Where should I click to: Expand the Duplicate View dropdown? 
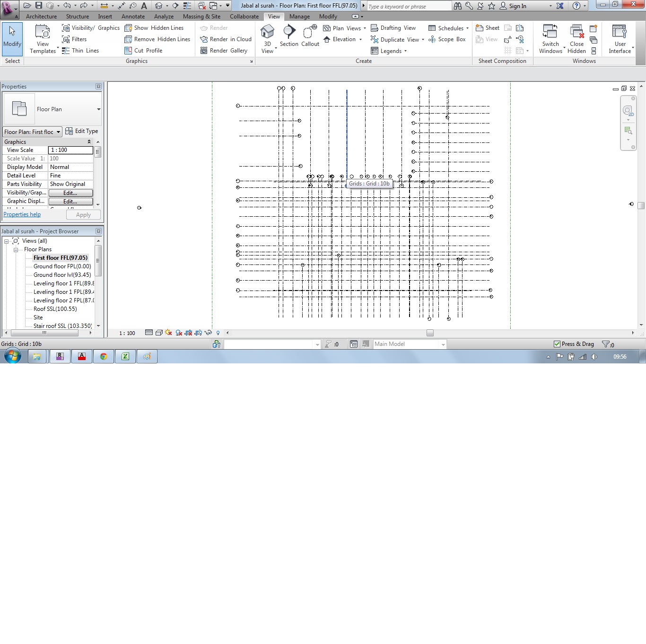[423, 40]
